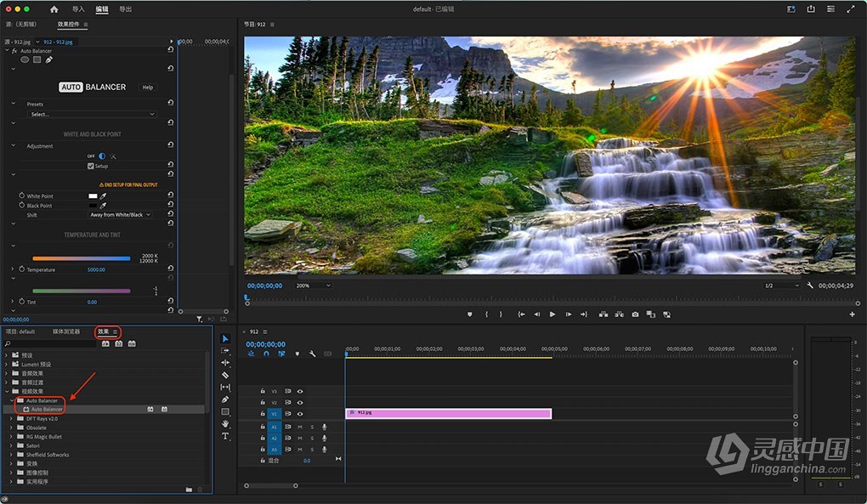Viewport: 867px width, 504px height.
Task: Open the 1/2 playback resolution dropdown
Action: point(782,286)
